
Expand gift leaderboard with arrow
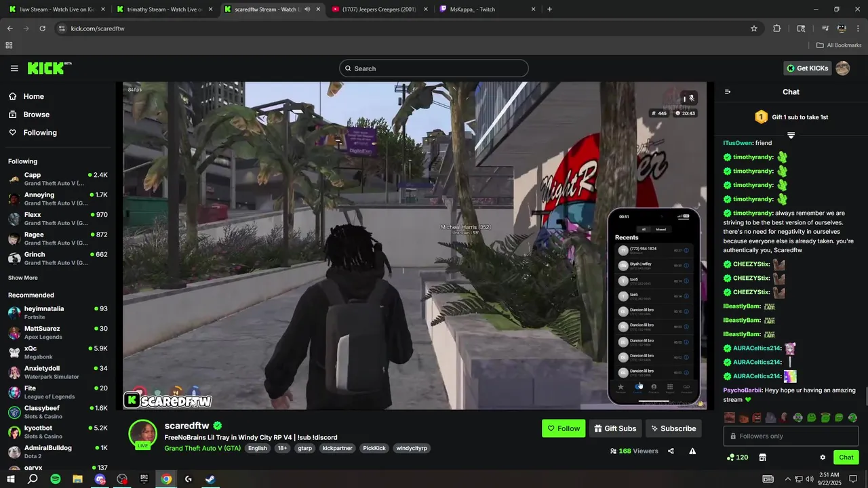791,136
